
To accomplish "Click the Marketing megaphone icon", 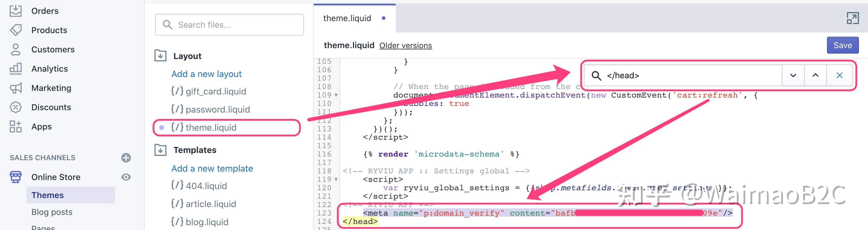I will [x=15, y=88].
